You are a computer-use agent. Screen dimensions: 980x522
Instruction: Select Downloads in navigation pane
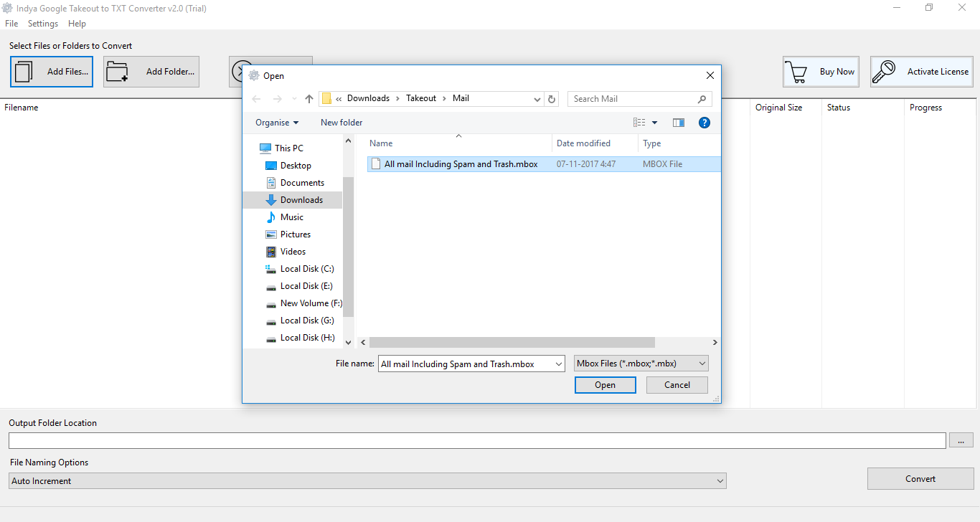click(x=301, y=200)
